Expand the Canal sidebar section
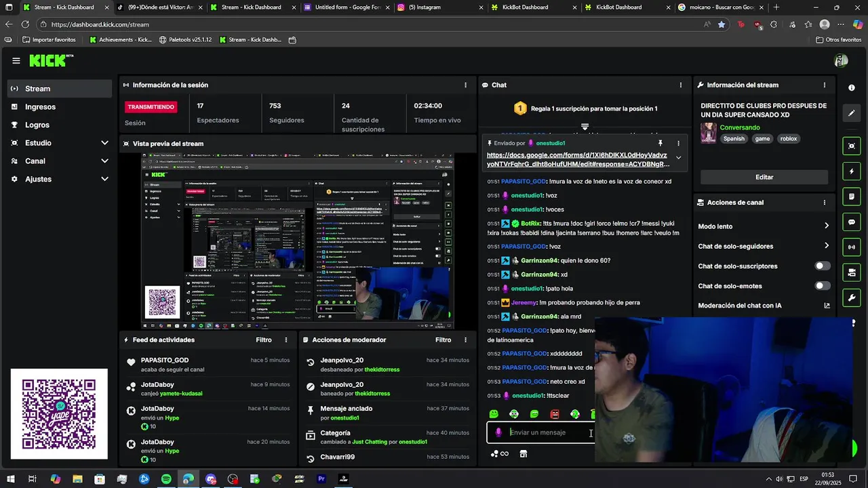This screenshot has width=868, height=488. [104, 161]
